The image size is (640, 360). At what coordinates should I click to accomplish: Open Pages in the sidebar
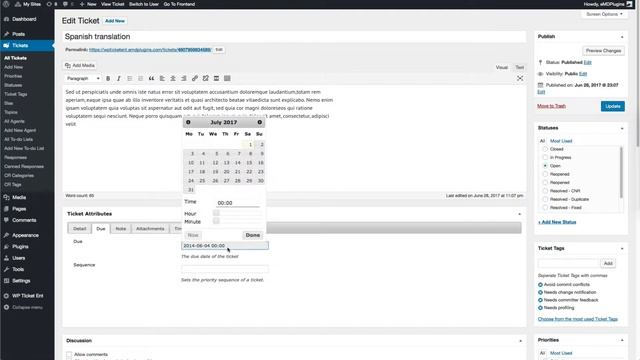[19, 209]
